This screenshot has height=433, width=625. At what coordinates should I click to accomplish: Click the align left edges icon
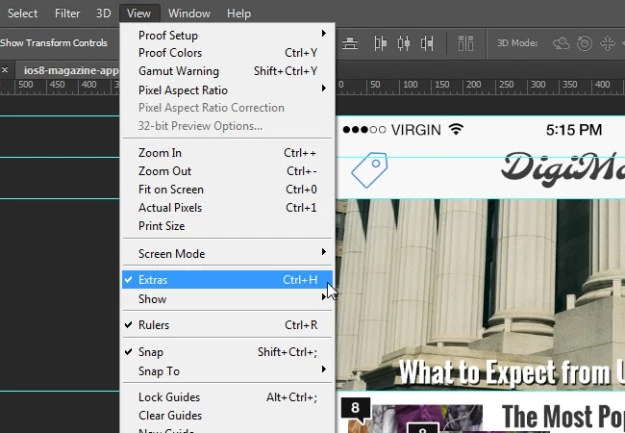tap(380, 43)
